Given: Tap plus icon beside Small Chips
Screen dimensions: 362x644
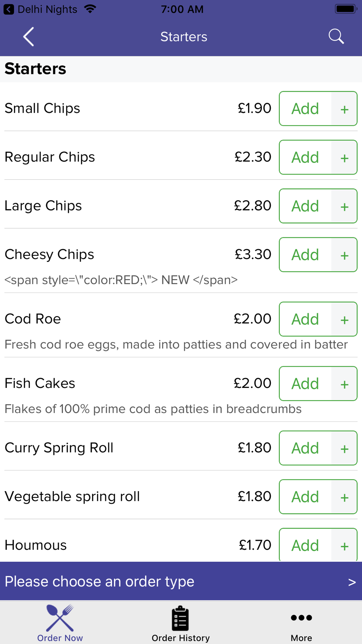Looking at the screenshot, I should pyautogui.click(x=344, y=109).
